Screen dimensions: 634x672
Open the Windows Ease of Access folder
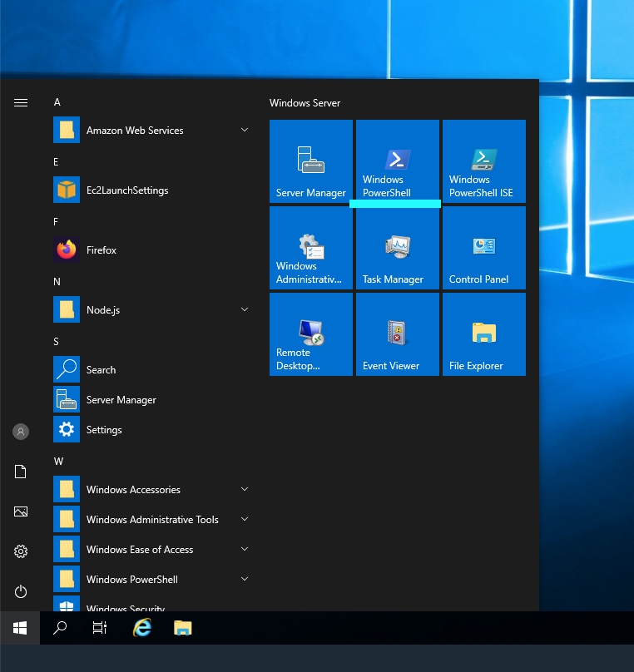pyautogui.click(x=152, y=549)
